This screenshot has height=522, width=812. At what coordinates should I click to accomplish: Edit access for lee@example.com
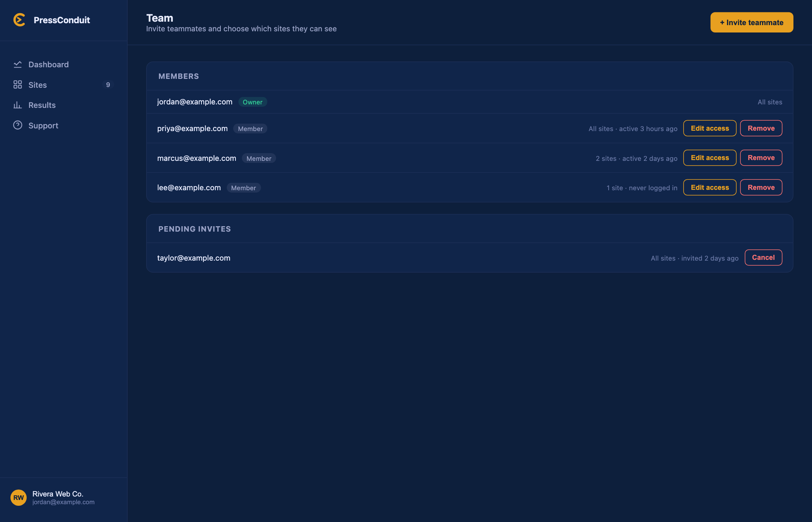pyautogui.click(x=710, y=188)
